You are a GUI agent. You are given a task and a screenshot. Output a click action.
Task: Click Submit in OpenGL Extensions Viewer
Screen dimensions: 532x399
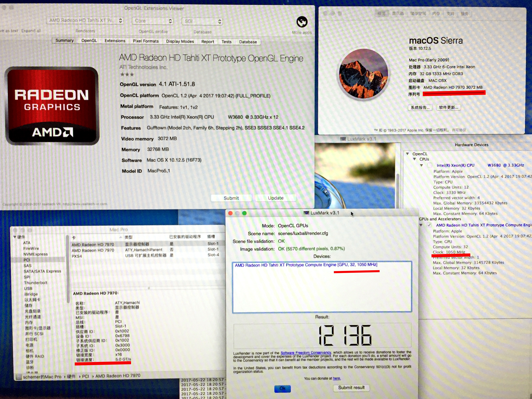[231, 198]
